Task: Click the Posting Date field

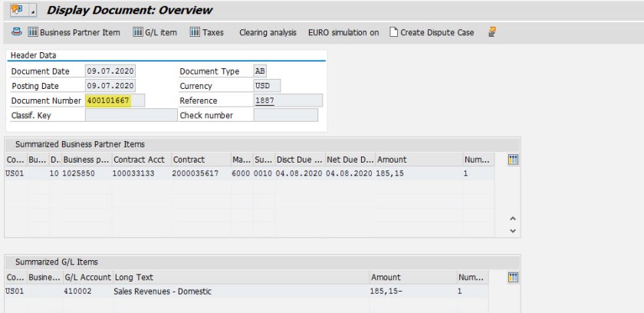Action: tap(110, 86)
